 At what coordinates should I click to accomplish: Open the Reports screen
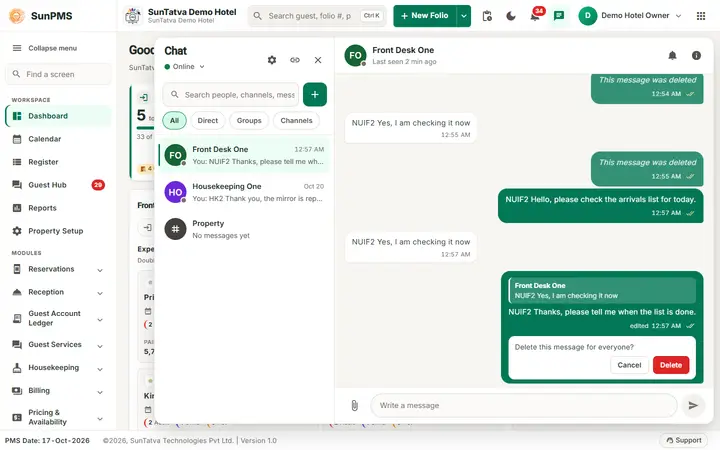click(58, 208)
